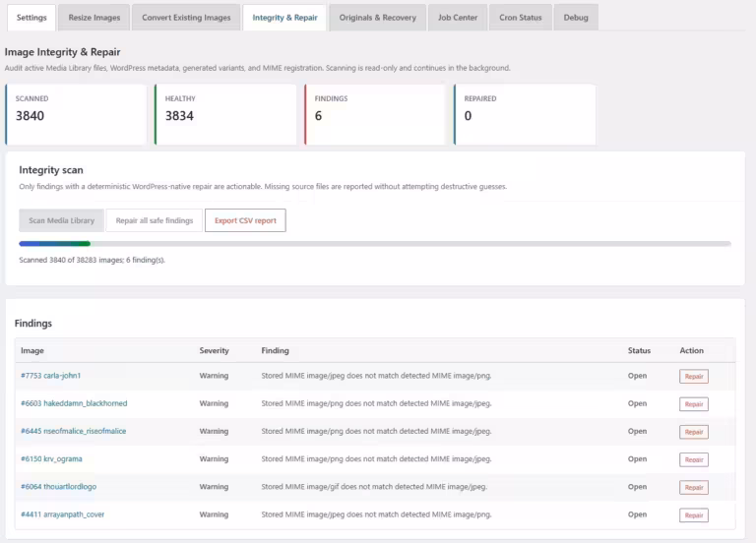
Task: Click Repair all safe findings
Action: click(x=155, y=220)
